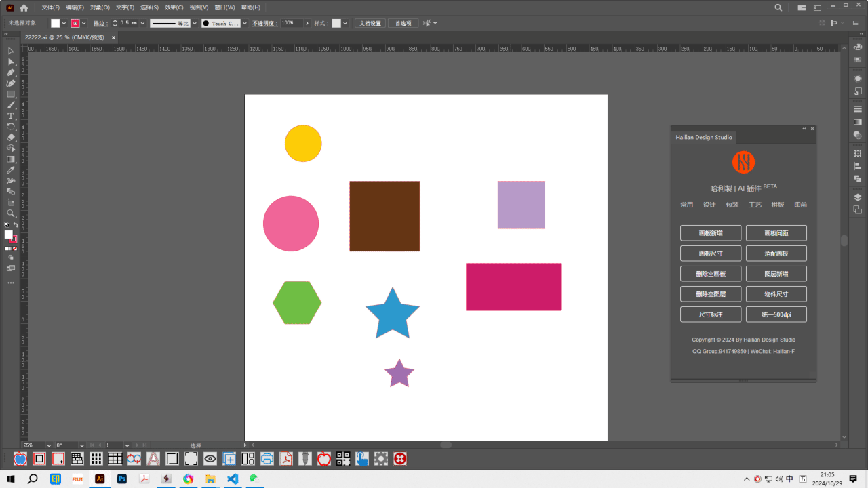868x488 pixels.
Task: Set fill to none using slashed box
Action: 16,249
